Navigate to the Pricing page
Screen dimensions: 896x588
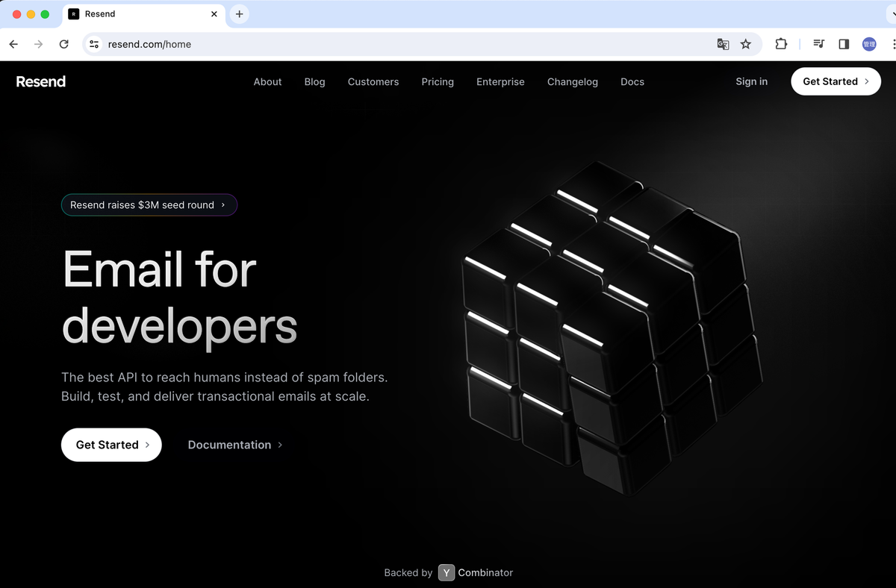[x=438, y=82]
